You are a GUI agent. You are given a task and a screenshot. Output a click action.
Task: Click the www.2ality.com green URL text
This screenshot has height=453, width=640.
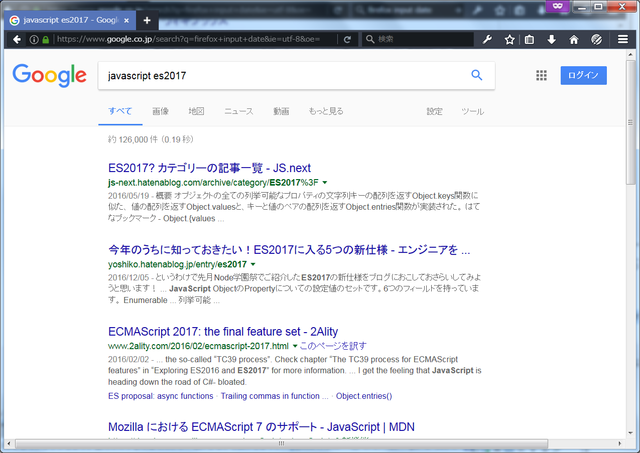coord(198,346)
